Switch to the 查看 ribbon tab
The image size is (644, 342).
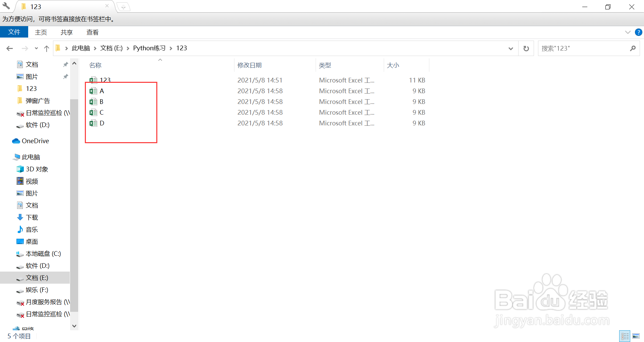coord(93,32)
